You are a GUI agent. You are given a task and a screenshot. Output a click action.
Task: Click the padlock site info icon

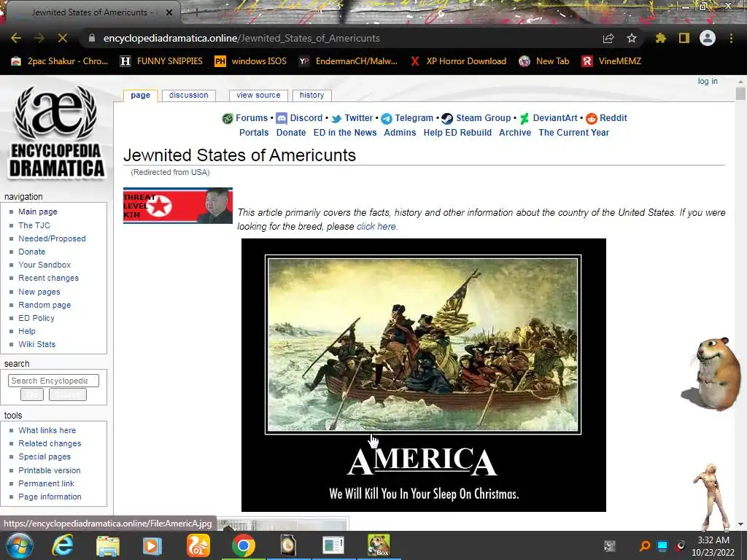[x=92, y=38]
